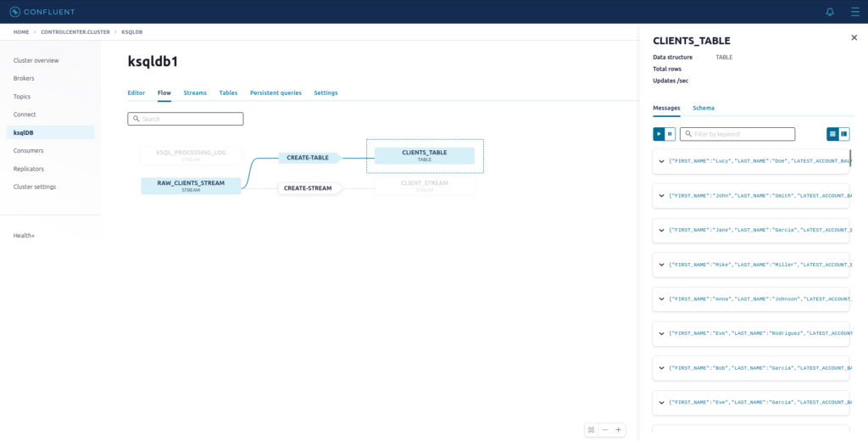Expand the Lucy Doe message row
868x441 pixels.
click(x=661, y=161)
